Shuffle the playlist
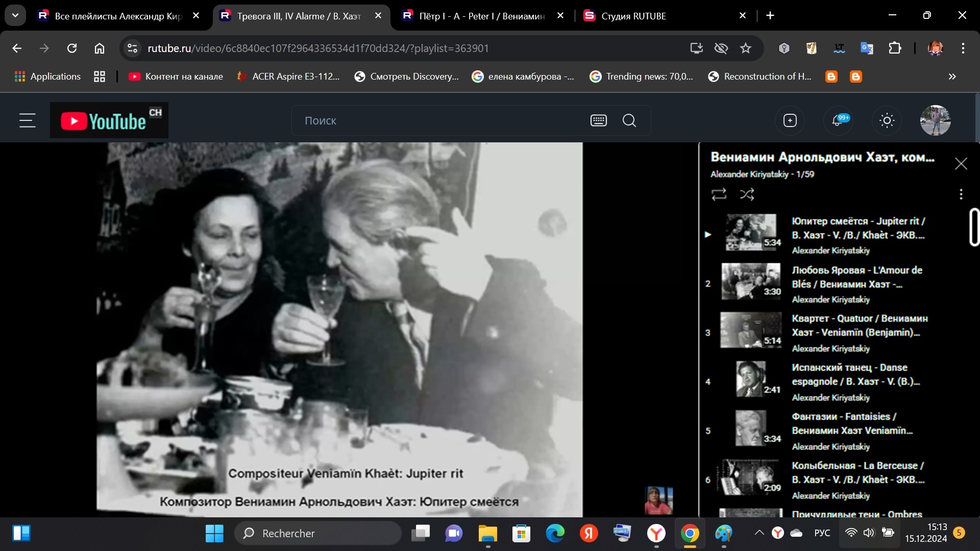 pos(747,194)
